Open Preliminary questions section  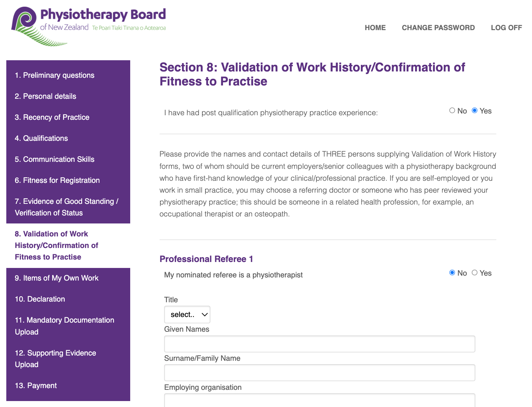click(55, 75)
